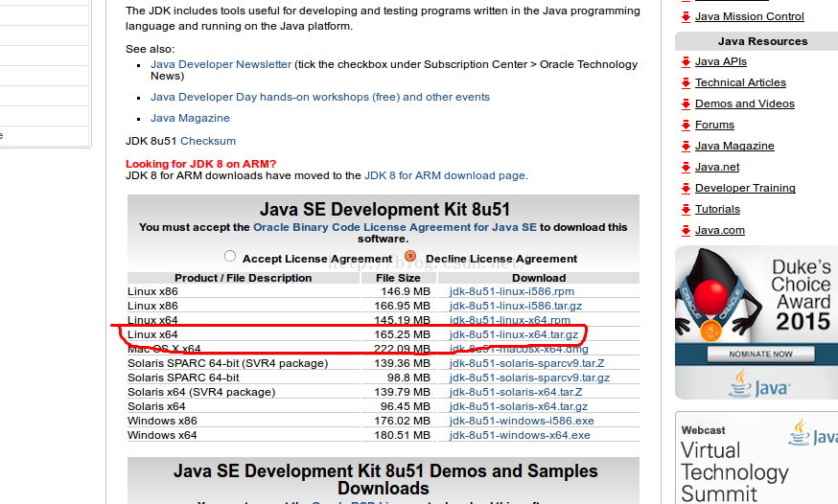Click the Product / File Description column header
Image resolution: width=838 pixels, height=504 pixels.
point(244,278)
